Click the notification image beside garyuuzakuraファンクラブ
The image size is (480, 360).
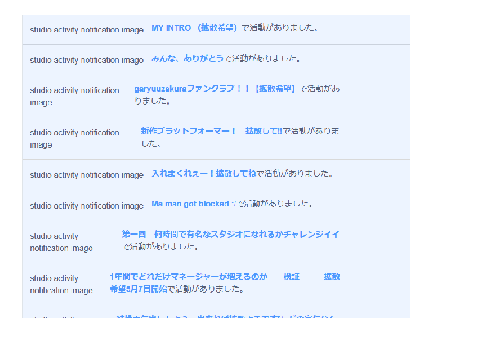[x=74, y=96]
